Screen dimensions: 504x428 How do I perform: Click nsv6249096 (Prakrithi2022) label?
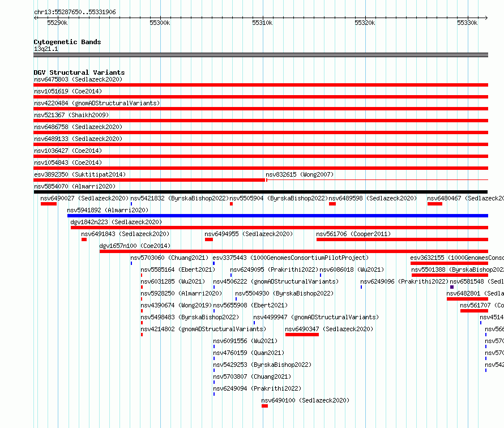404,281
